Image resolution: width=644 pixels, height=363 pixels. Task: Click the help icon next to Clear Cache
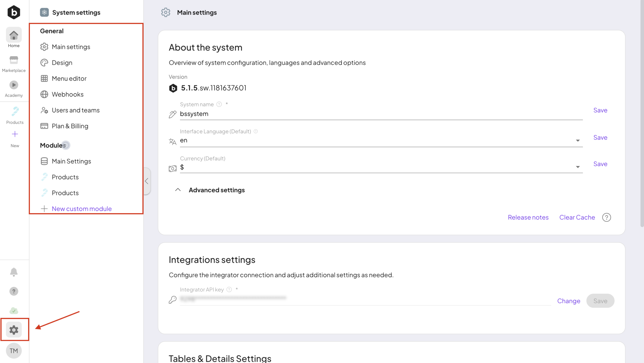coord(607,217)
